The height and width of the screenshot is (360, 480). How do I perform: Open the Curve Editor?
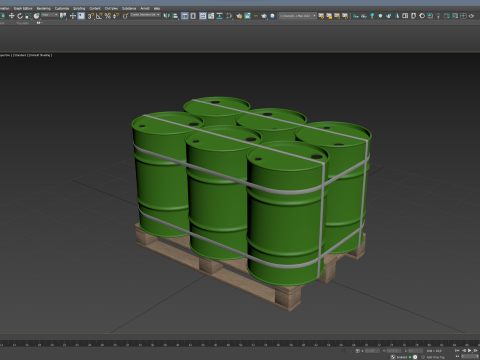point(211,16)
